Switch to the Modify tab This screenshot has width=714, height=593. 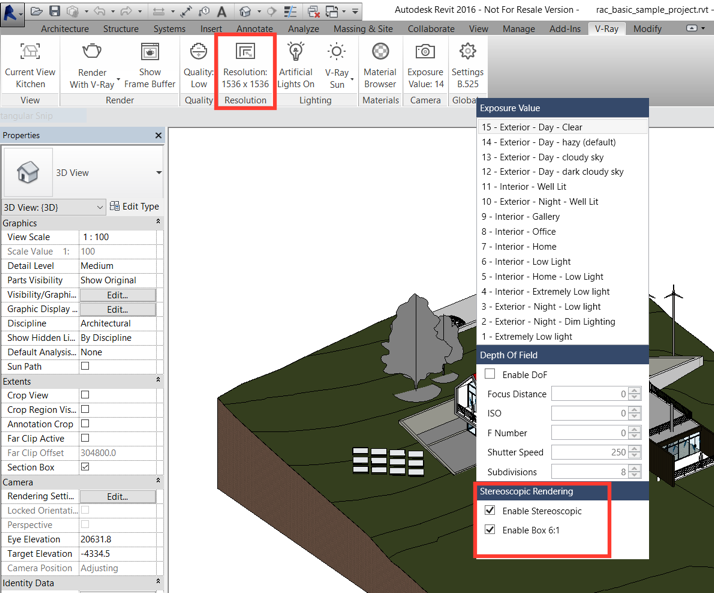[647, 29]
